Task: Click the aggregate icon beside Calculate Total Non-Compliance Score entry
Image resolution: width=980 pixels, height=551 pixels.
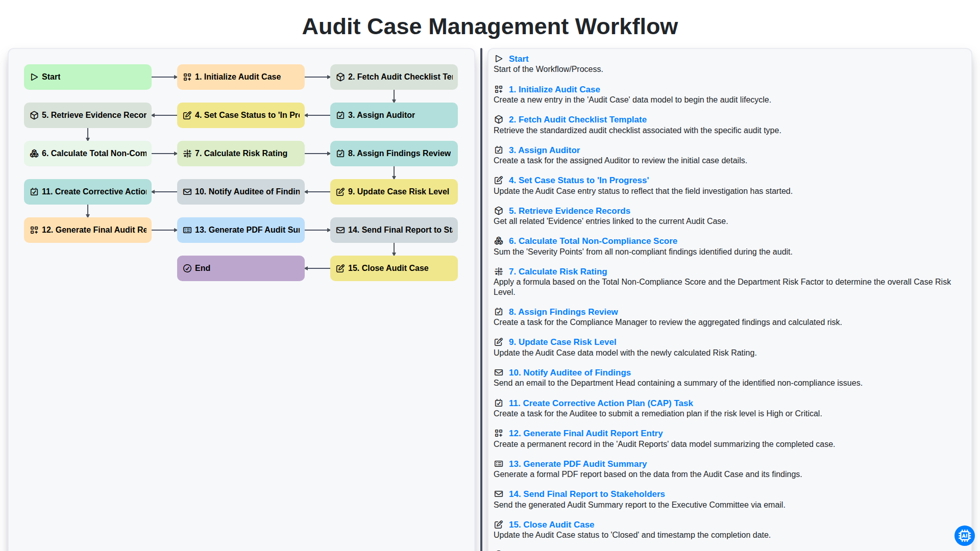Action: [x=499, y=241]
